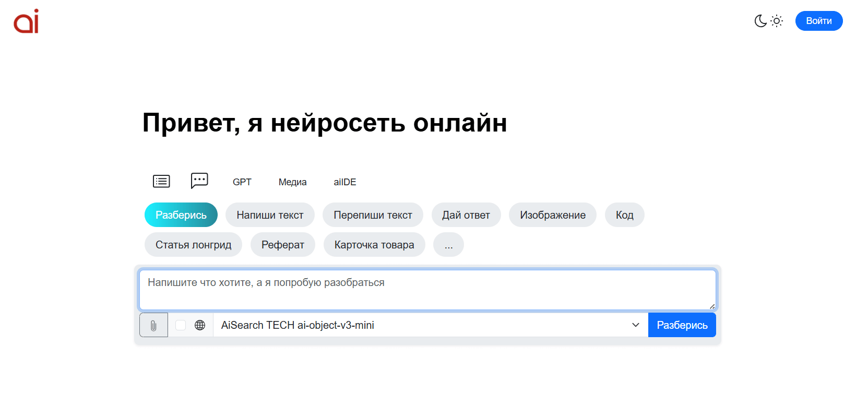Image resolution: width=868 pixels, height=405 pixels.
Task: Click the globe web search icon
Action: pyautogui.click(x=200, y=325)
